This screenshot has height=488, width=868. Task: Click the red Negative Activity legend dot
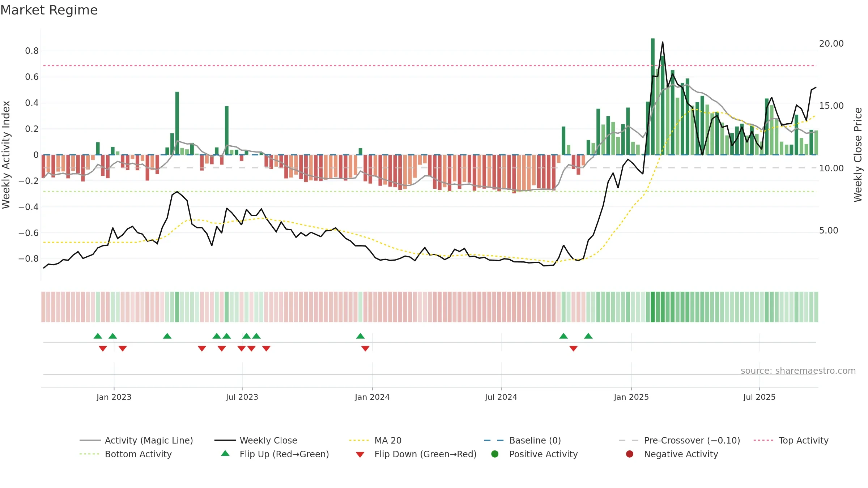630,454
